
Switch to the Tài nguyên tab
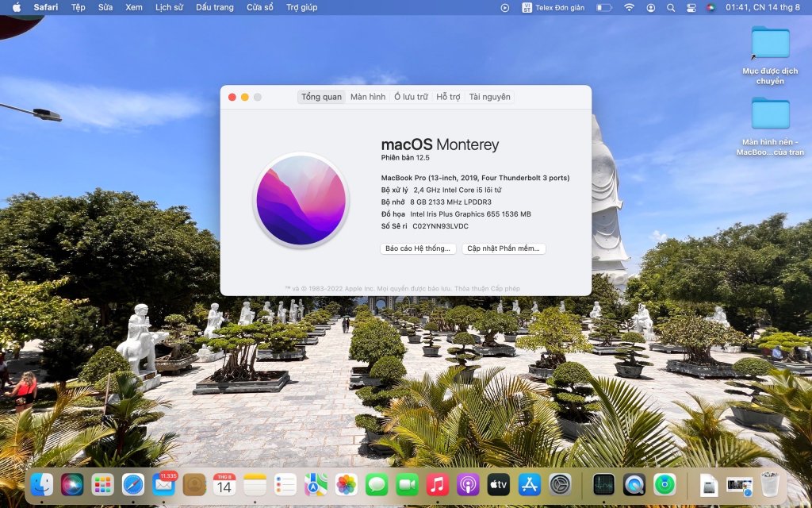[x=489, y=97]
